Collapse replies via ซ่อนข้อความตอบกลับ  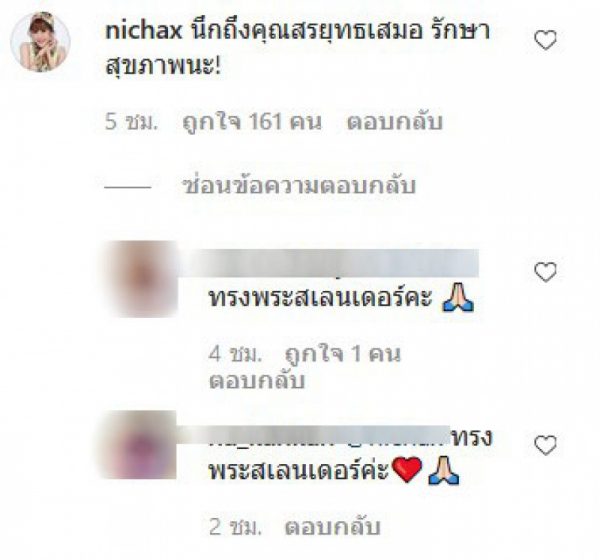coord(300,186)
